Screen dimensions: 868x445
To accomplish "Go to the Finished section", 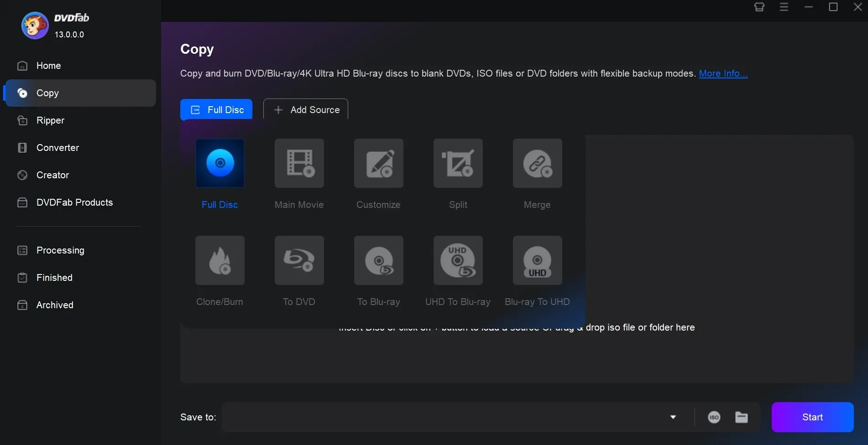I will coord(54,277).
